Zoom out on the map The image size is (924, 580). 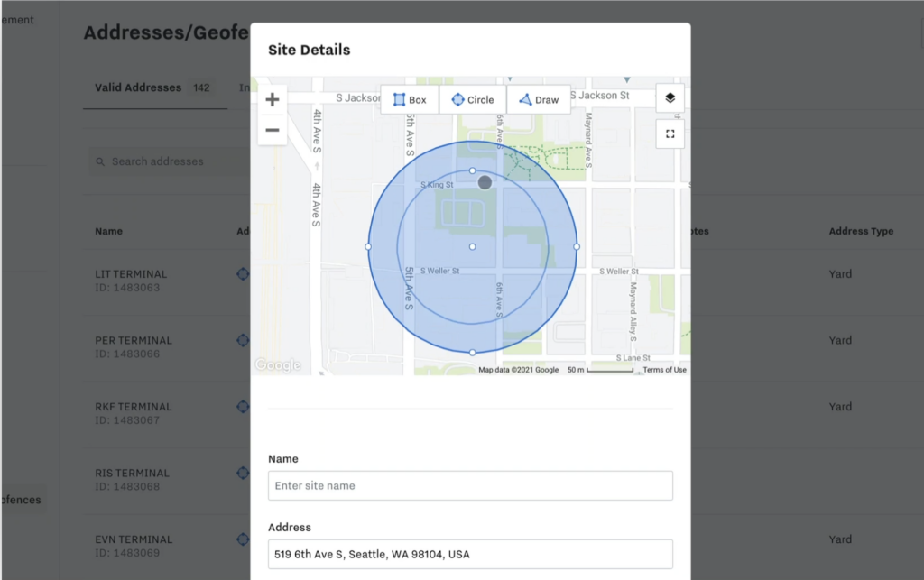tap(273, 130)
